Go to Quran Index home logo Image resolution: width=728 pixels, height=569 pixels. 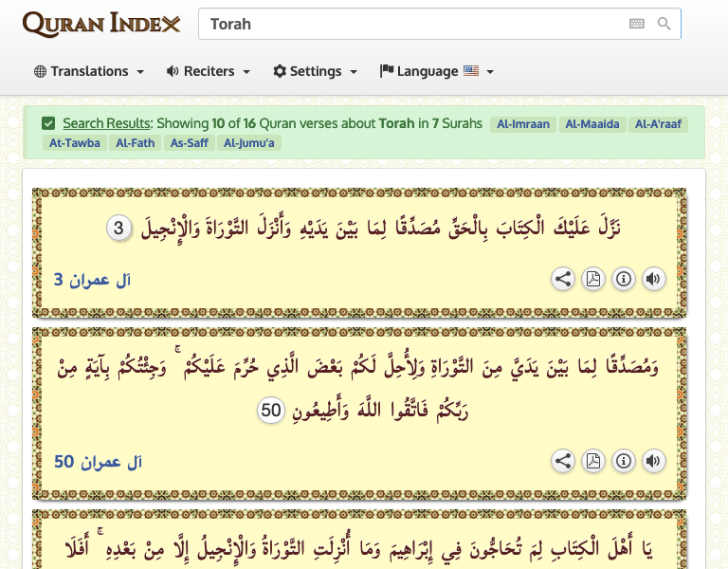[x=101, y=24]
